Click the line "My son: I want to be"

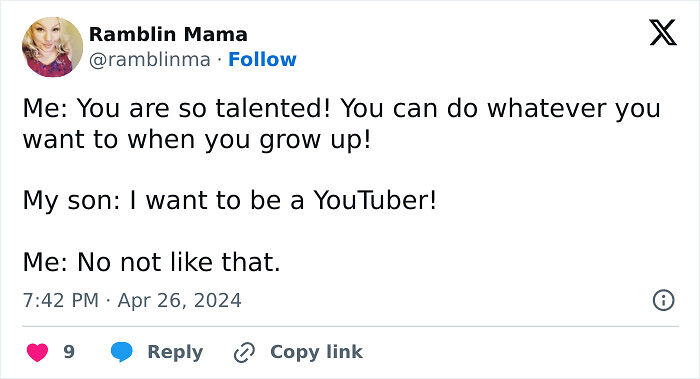tap(152, 200)
